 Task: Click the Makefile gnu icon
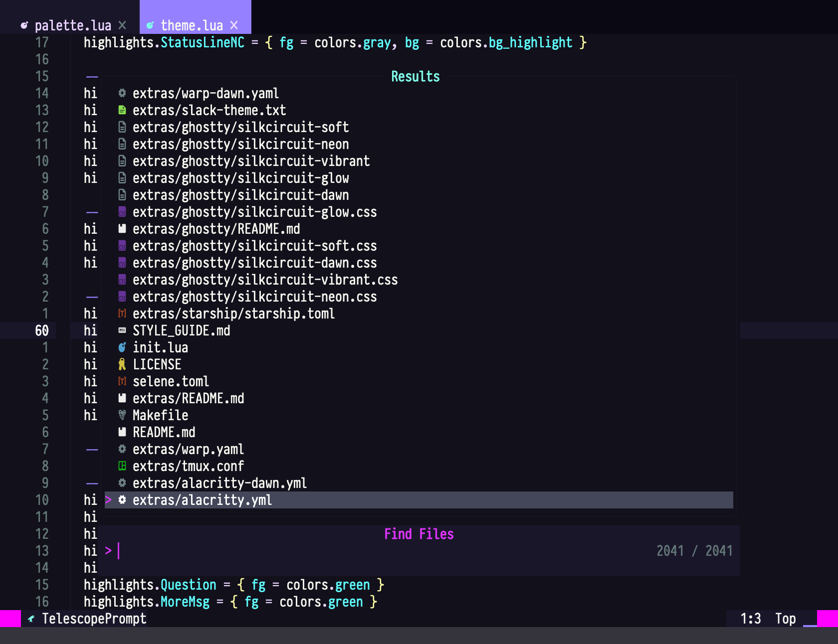coord(122,415)
